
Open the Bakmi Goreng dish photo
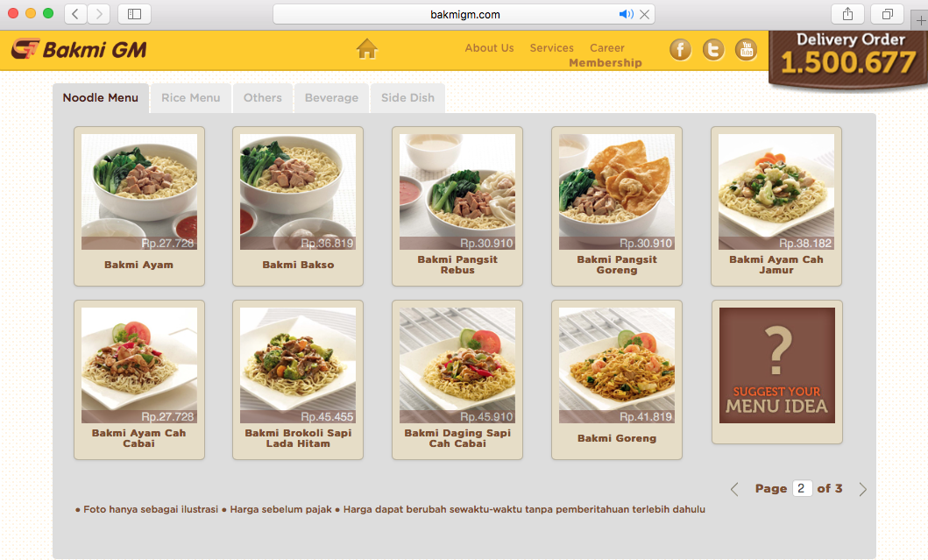click(617, 365)
